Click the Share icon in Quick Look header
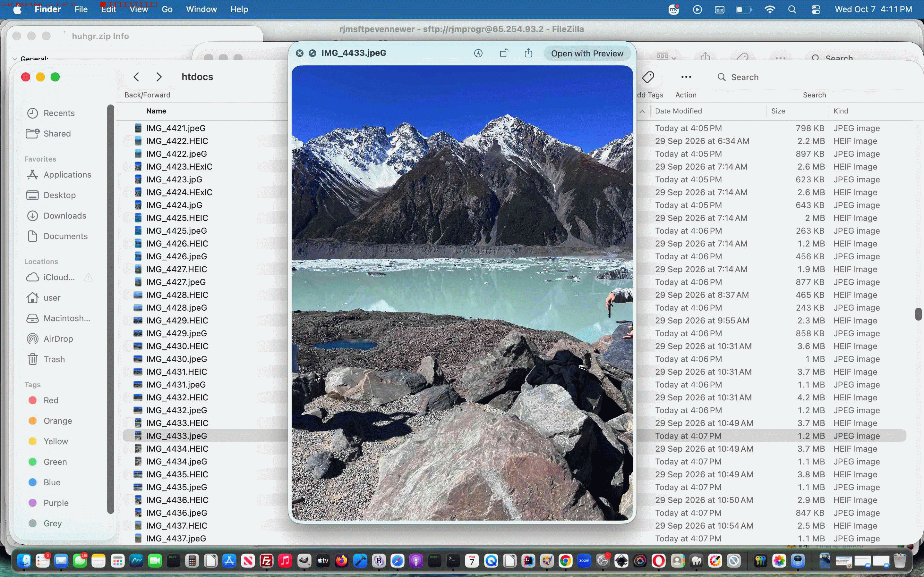The height and width of the screenshot is (577, 924). click(528, 53)
